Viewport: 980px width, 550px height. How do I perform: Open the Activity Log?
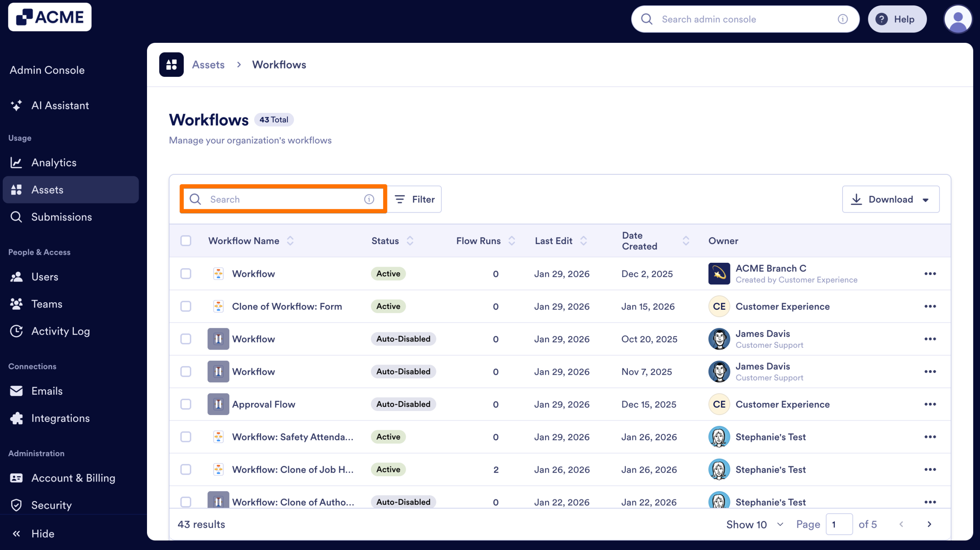(60, 331)
